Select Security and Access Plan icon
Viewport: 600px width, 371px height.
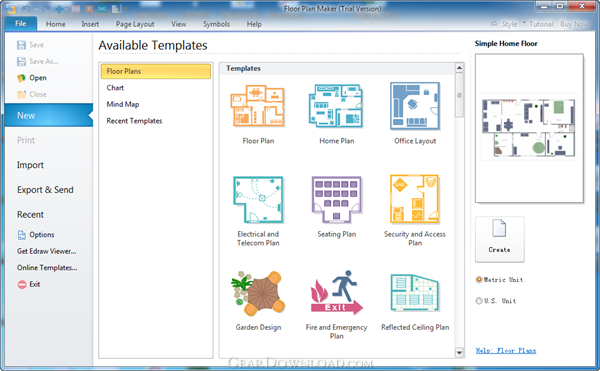coord(415,199)
